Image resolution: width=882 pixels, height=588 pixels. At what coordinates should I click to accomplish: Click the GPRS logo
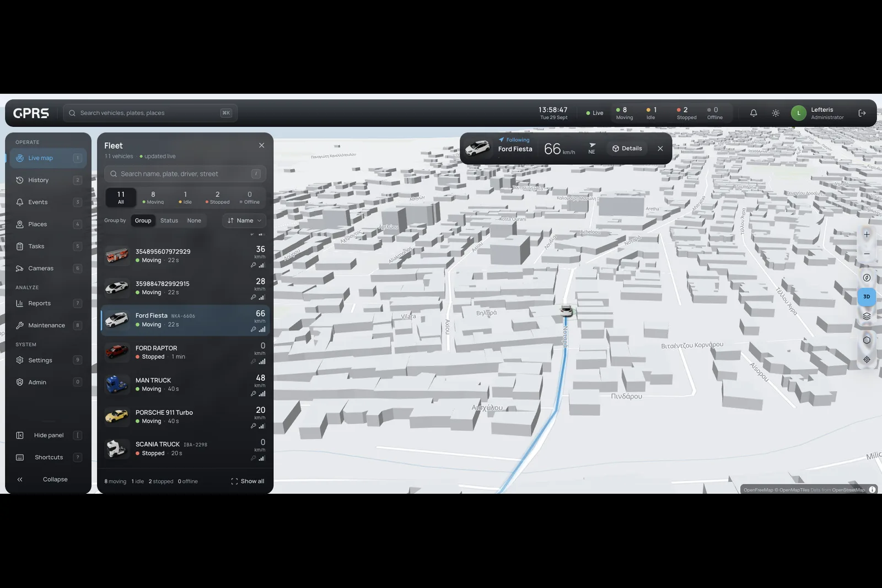31,113
